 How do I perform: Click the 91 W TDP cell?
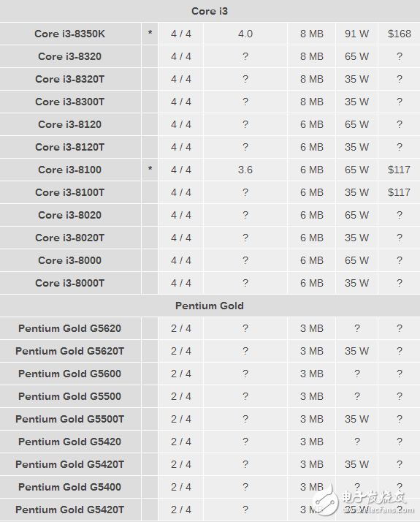pos(356,34)
